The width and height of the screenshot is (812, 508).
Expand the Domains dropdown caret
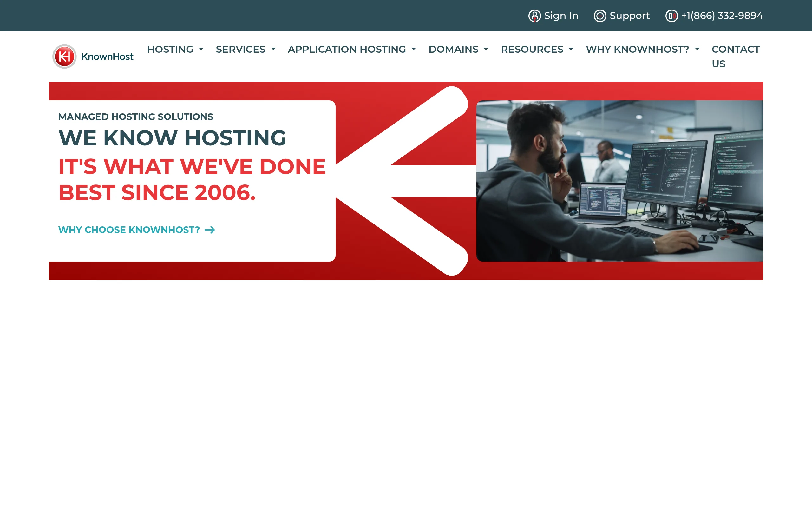(486, 50)
